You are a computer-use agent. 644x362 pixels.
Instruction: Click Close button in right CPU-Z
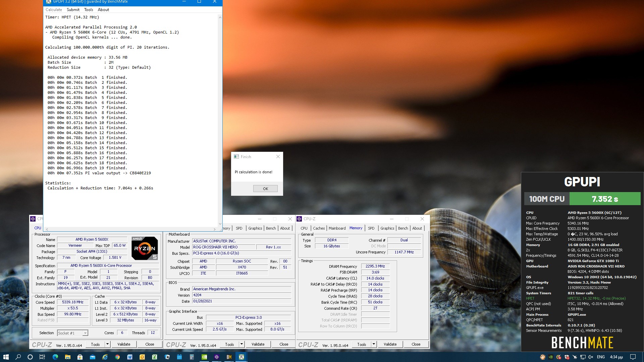click(416, 344)
